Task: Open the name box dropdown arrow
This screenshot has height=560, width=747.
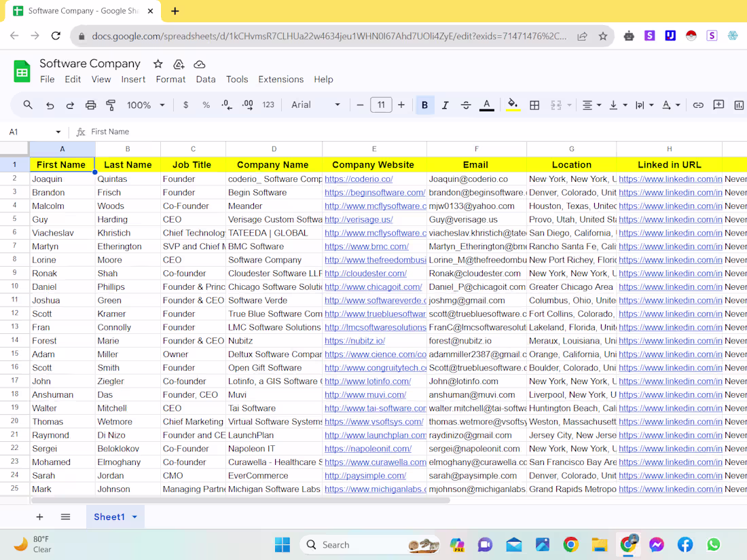Action: point(58,132)
